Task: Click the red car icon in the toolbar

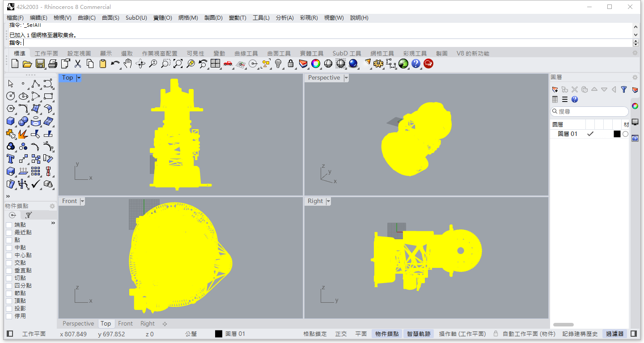Action: (228, 64)
